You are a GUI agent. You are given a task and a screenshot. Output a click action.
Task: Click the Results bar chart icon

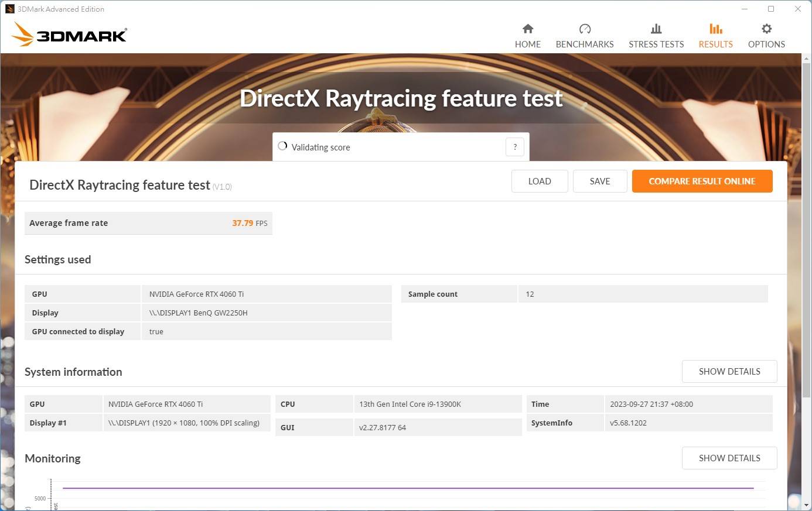715,29
